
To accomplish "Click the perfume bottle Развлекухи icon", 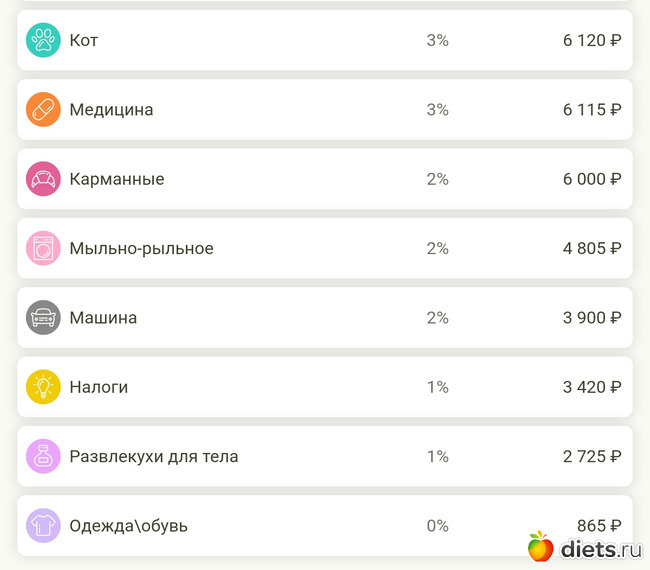I will click(x=43, y=456).
